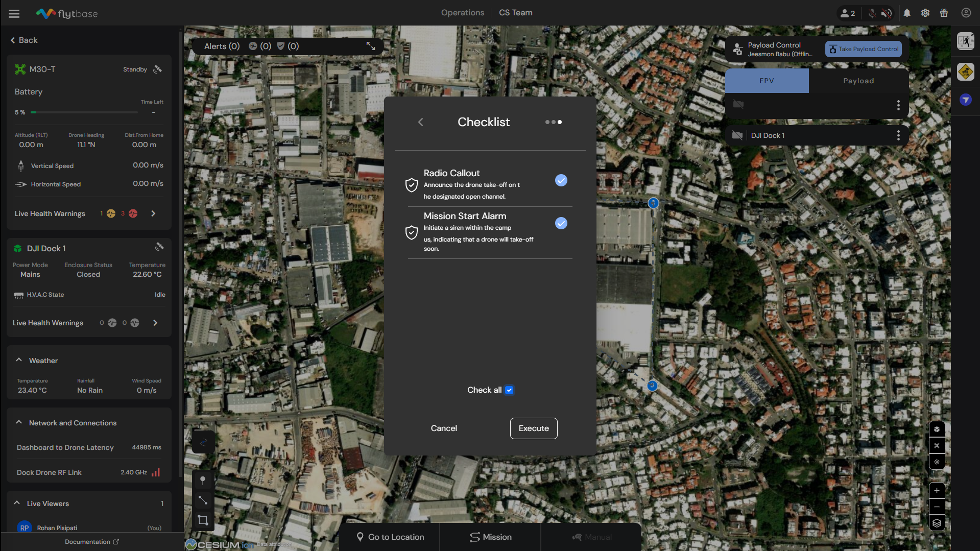Expand the alerts panel with arrows icon
The height and width of the screenshot is (551, 980).
tap(371, 46)
